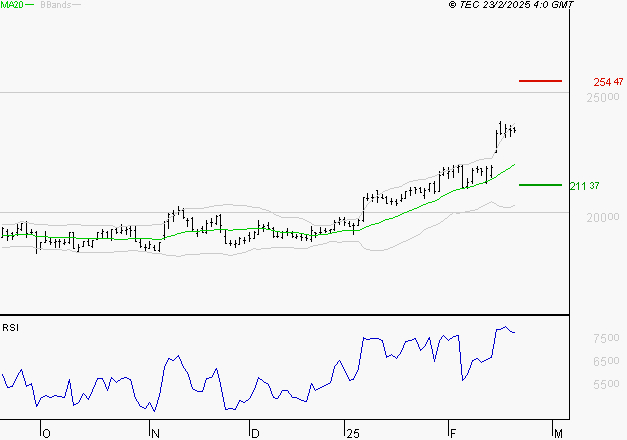Click the RSI 75.00 level label
This screenshot has height=440, width=627.
606,338
